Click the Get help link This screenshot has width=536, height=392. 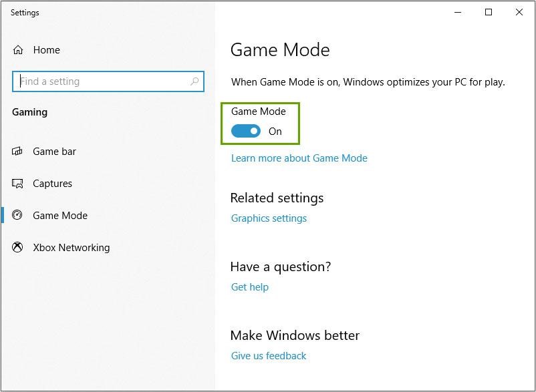pos(249,287)
